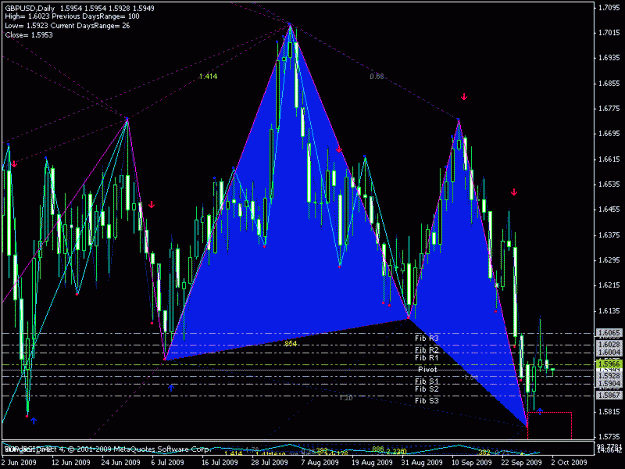Click 1.6615 on the price scale

[609, 159]
